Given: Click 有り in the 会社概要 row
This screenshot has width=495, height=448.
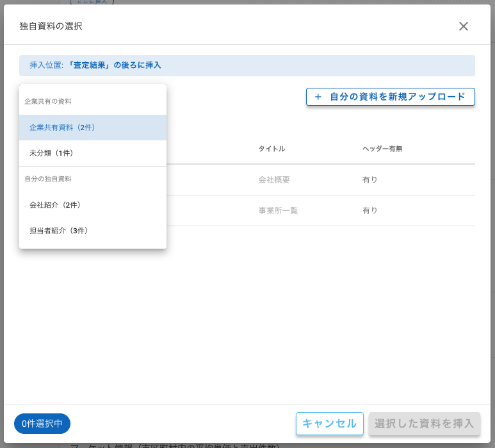Looking at the screenshot, I should 369,179.
